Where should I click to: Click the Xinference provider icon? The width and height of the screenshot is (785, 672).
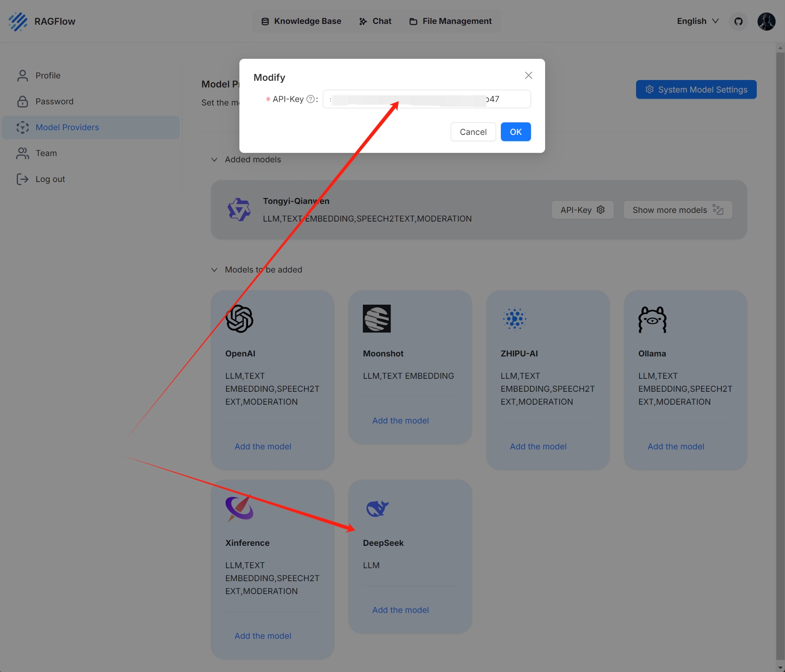coord(239,508)
